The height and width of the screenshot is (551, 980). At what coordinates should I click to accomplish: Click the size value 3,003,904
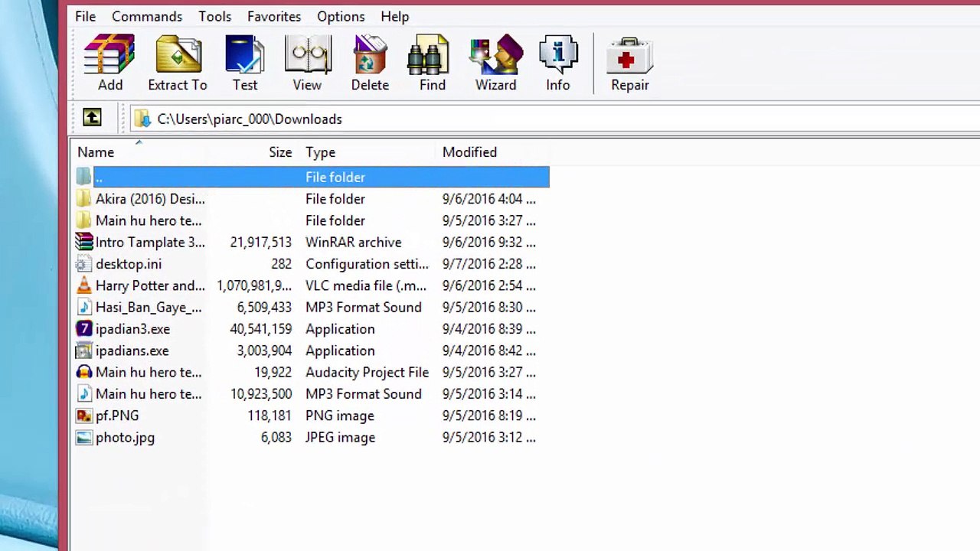point(264,350)
